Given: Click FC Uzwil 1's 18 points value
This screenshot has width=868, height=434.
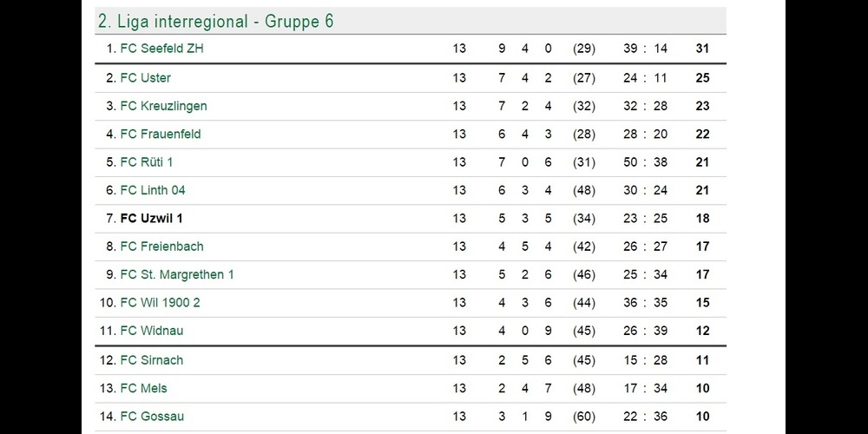Looking at the screenshot, I should pos(702,218).
